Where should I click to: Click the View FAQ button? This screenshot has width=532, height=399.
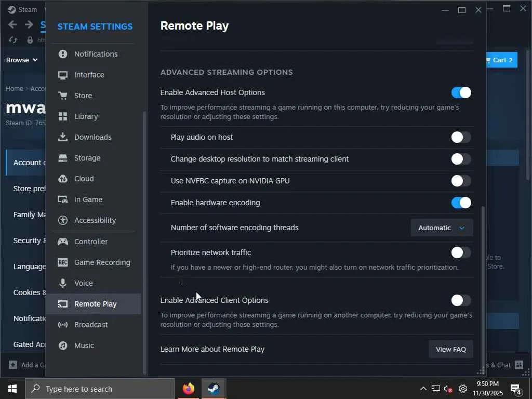(450, 349)
